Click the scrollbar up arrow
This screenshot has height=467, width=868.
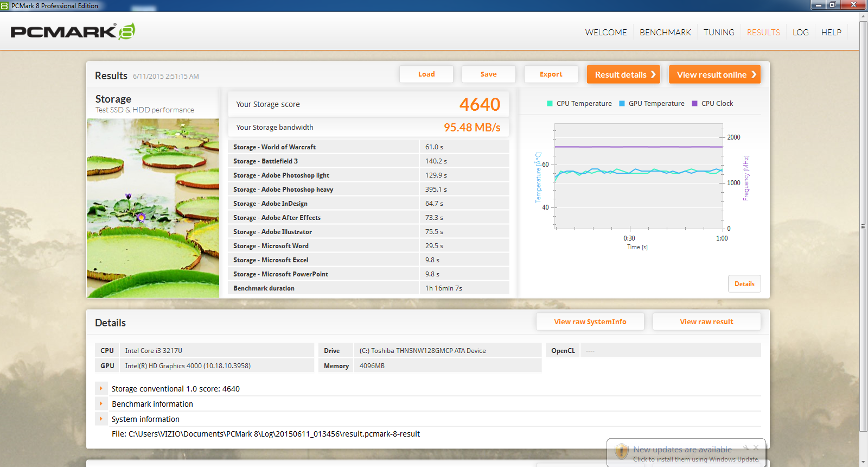(x=863, y=16)
